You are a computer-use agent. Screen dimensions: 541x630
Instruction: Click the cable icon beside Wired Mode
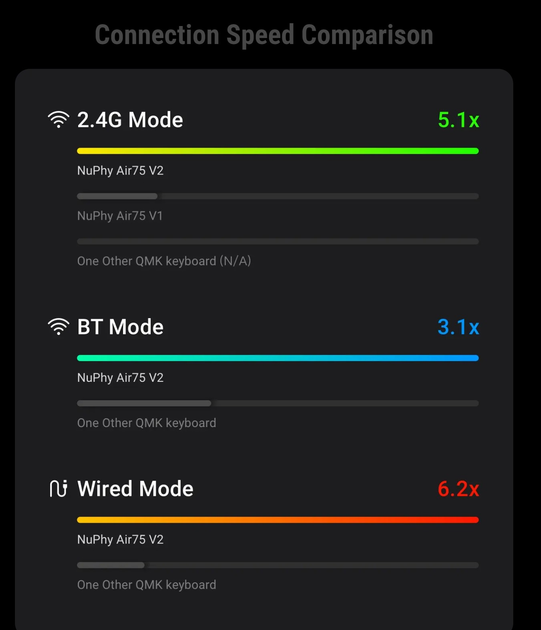pos(58,489)
